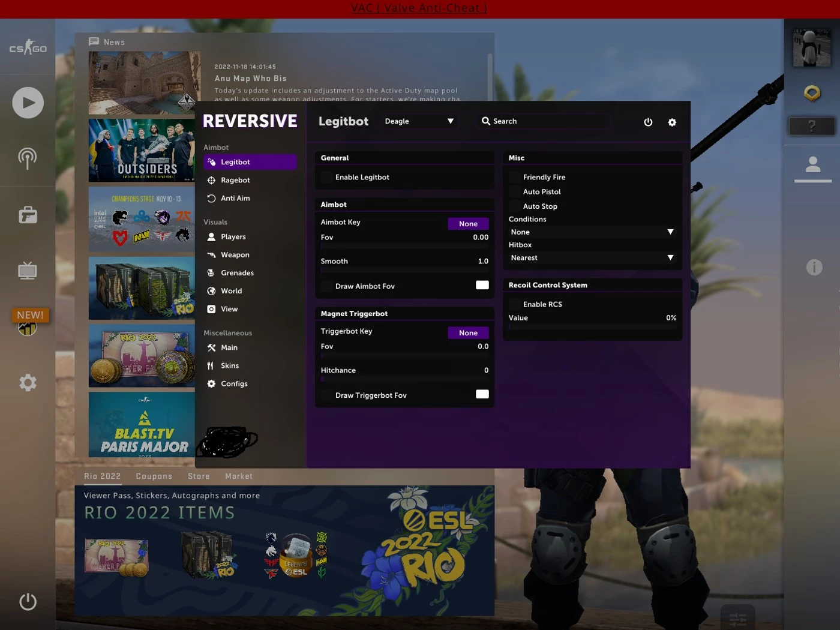This screenshot has height=630, width=840.
Task: Open Skins section
Action: tap(250, 365)
